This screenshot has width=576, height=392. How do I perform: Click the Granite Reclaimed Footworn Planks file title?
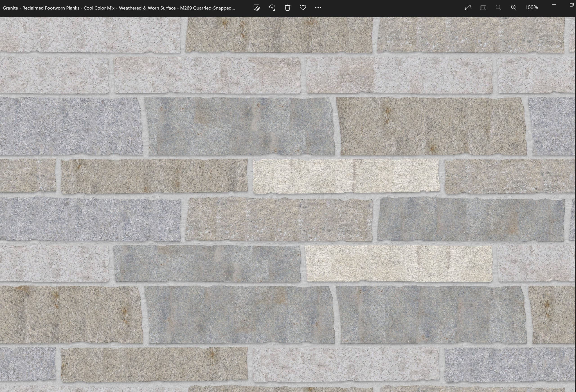(119, 8)
